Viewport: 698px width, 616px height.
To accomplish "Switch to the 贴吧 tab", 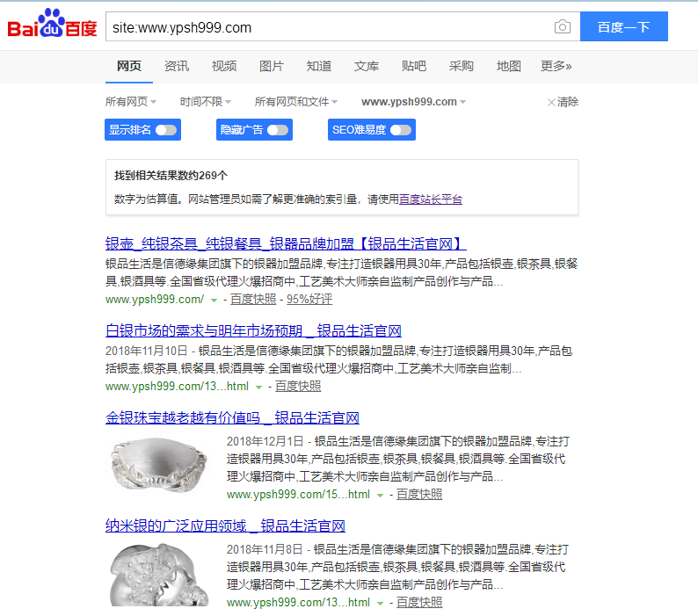I will click(413, 66).
